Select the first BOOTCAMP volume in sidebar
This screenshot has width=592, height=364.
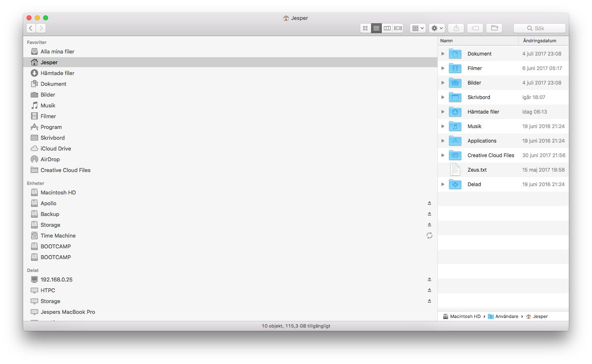[230, 246]
